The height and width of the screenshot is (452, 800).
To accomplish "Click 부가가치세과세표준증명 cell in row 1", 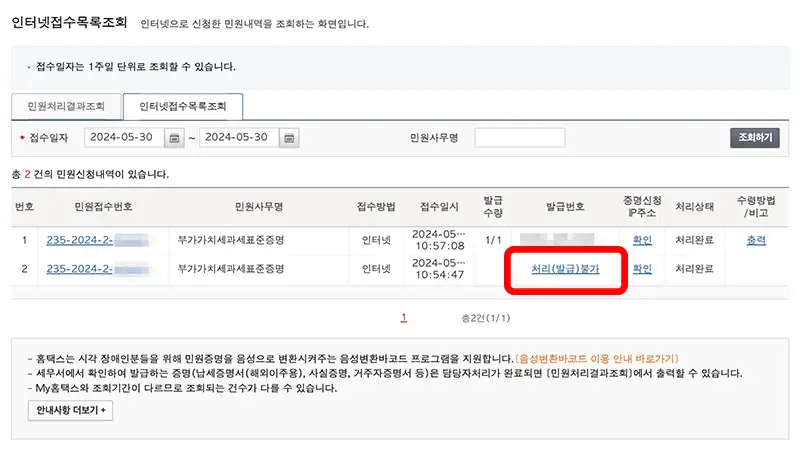I will tap(231, 240).
